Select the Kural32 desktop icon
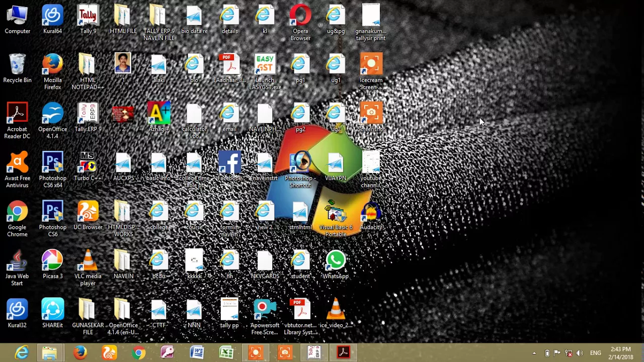Screen dimensions: 644x362 (17, 314)
